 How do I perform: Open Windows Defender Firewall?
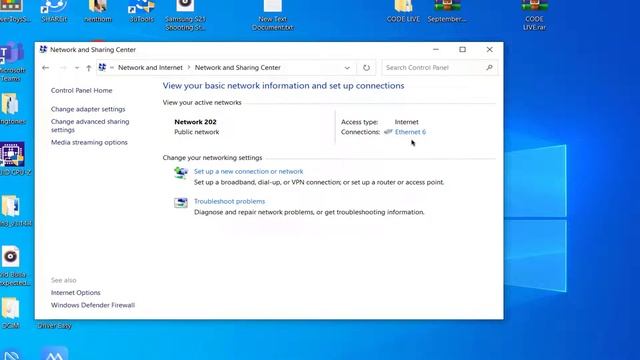point(93,305)
